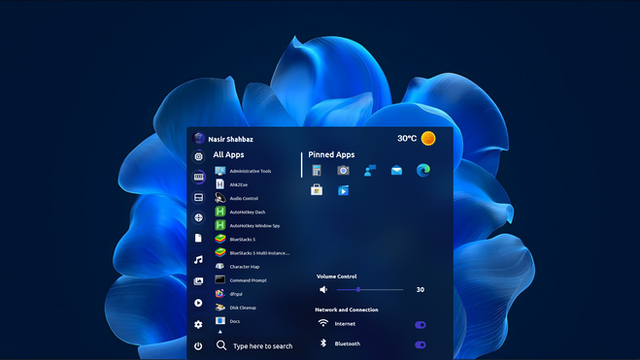Open the Microsoft Store pinned icon

pyautogui.click(x=316, y=190)
